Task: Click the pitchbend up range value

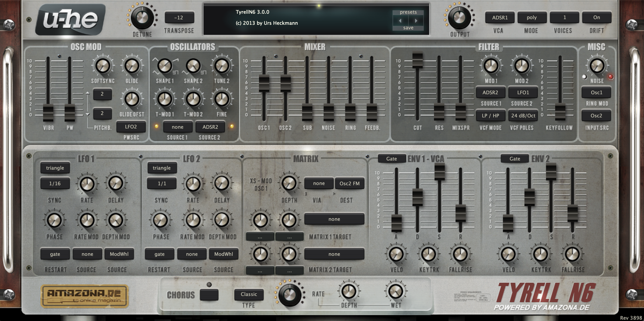Action: (x=102, y=94)
